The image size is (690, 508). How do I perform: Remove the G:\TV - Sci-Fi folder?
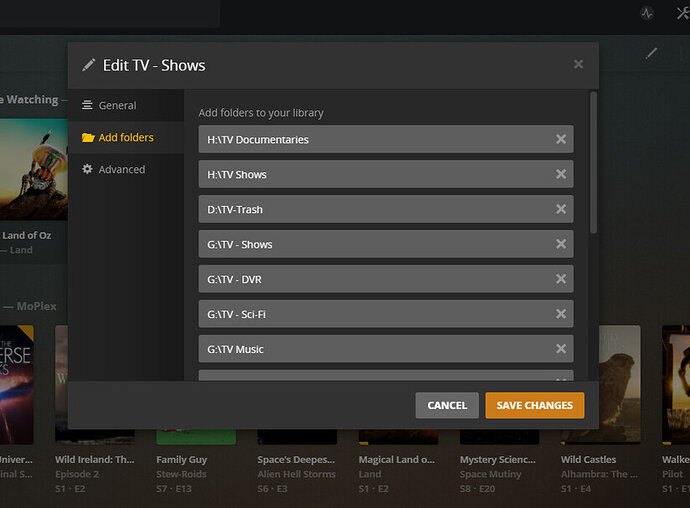pos(561,313)
